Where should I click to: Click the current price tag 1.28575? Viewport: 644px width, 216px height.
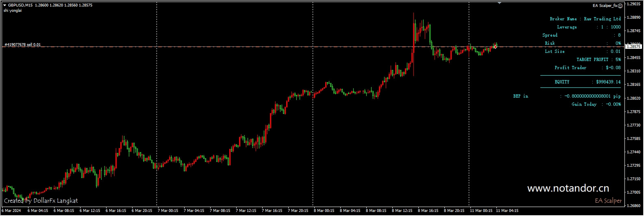[633, 47]
